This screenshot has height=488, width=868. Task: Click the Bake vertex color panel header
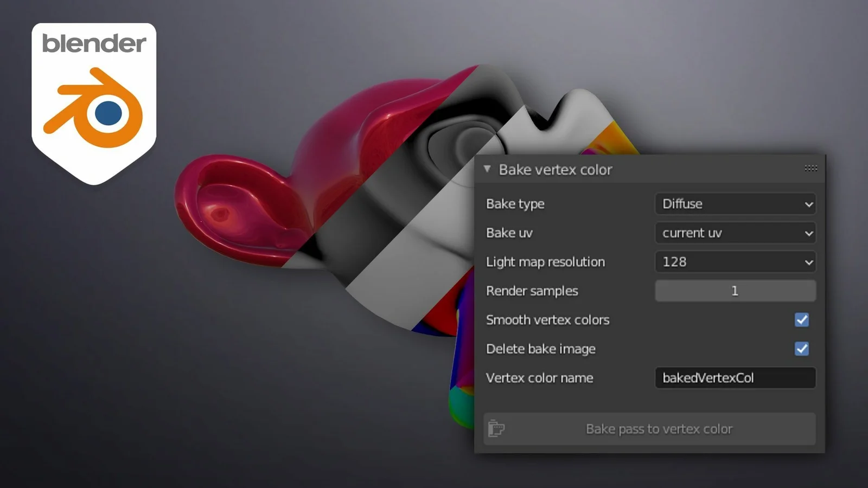[x=556, y=169]
